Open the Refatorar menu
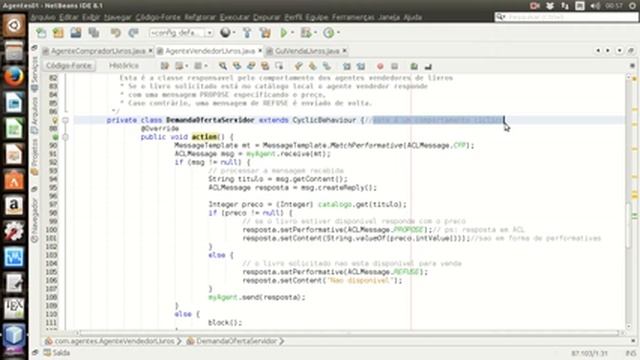Screen dimensions: 640x360 (x=200, y=17)
